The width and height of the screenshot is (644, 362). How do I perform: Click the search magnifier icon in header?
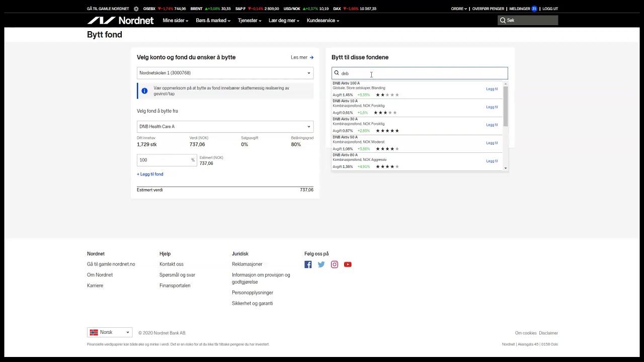pos(503,21)
